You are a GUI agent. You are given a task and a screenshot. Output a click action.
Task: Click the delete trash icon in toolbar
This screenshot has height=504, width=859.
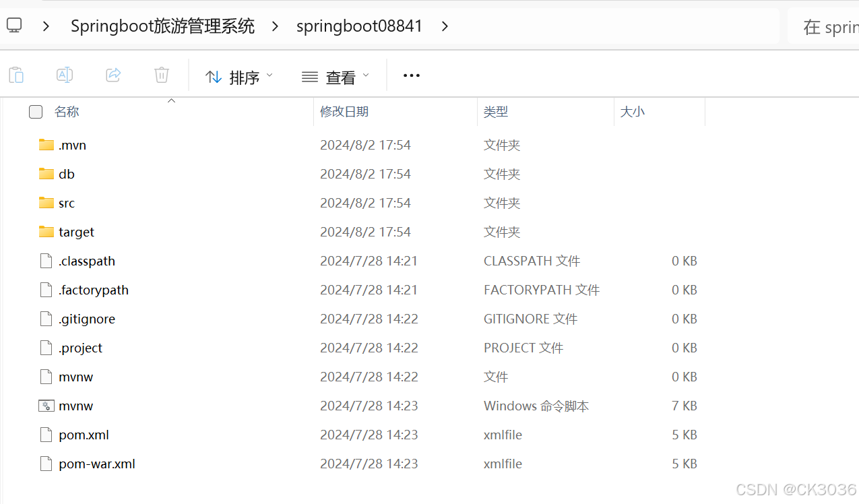pos(162,75)
